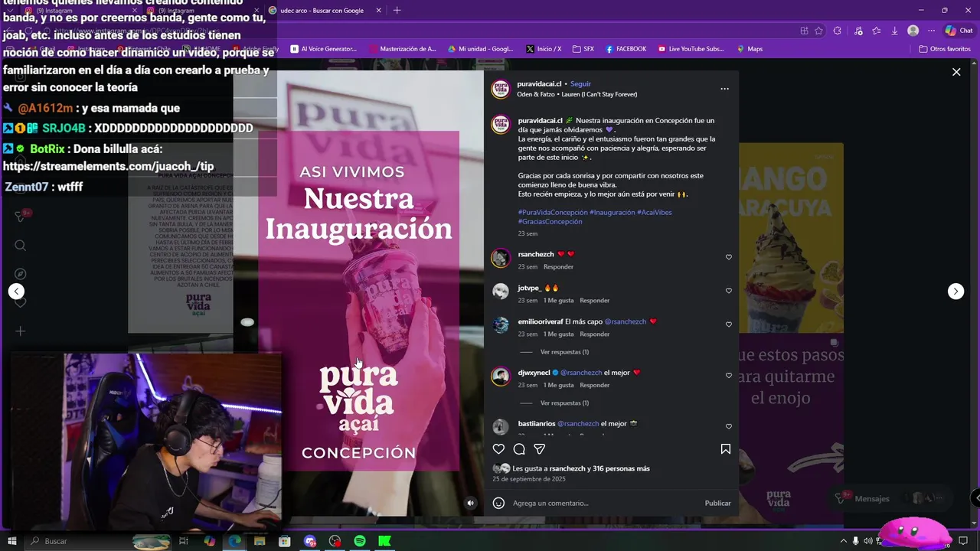Open the browser extensions icon
980x551 pixels.
pyautogui.click(x=837, y=31)
